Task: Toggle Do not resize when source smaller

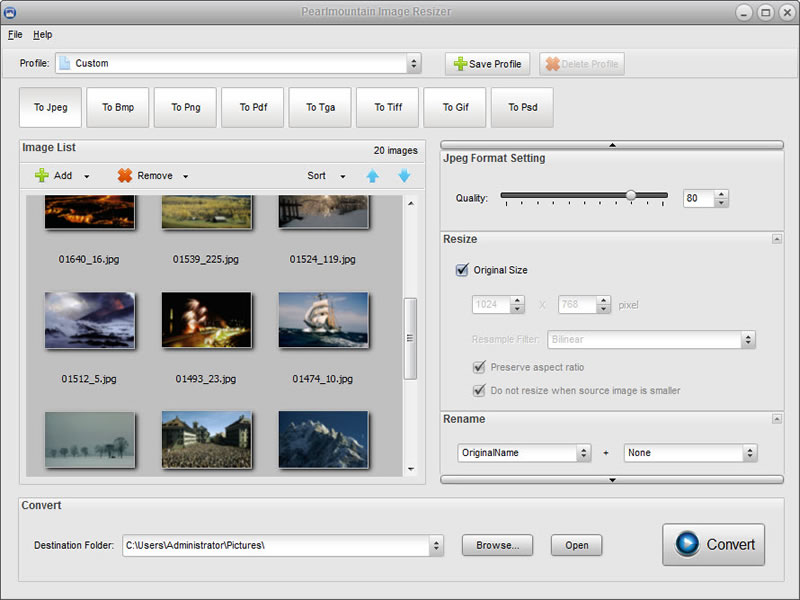Action: 479,391
